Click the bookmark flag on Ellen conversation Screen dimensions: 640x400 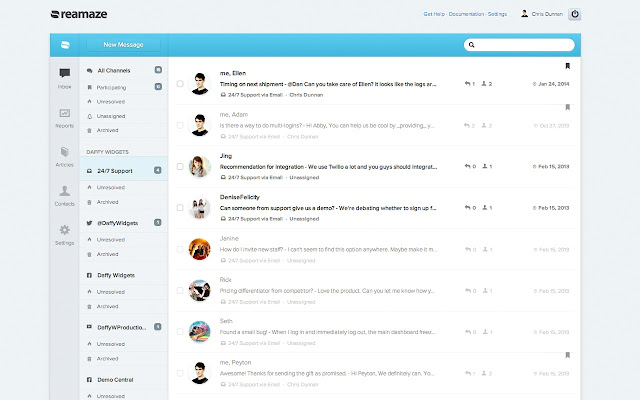pyautogui.click(x=567, y=66)
